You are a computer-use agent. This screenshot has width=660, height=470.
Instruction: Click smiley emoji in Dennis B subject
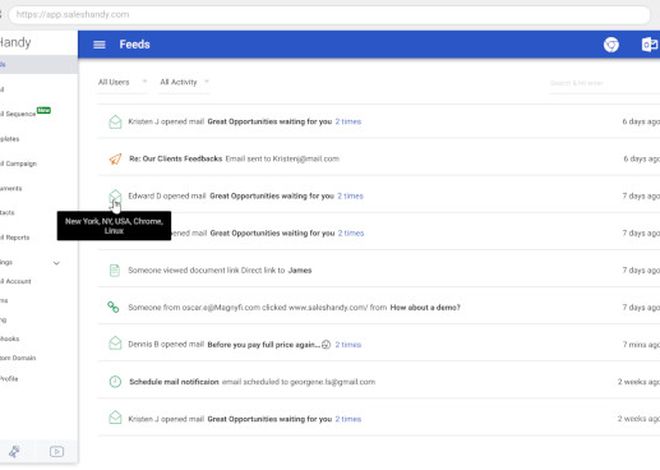pos(326,345)
